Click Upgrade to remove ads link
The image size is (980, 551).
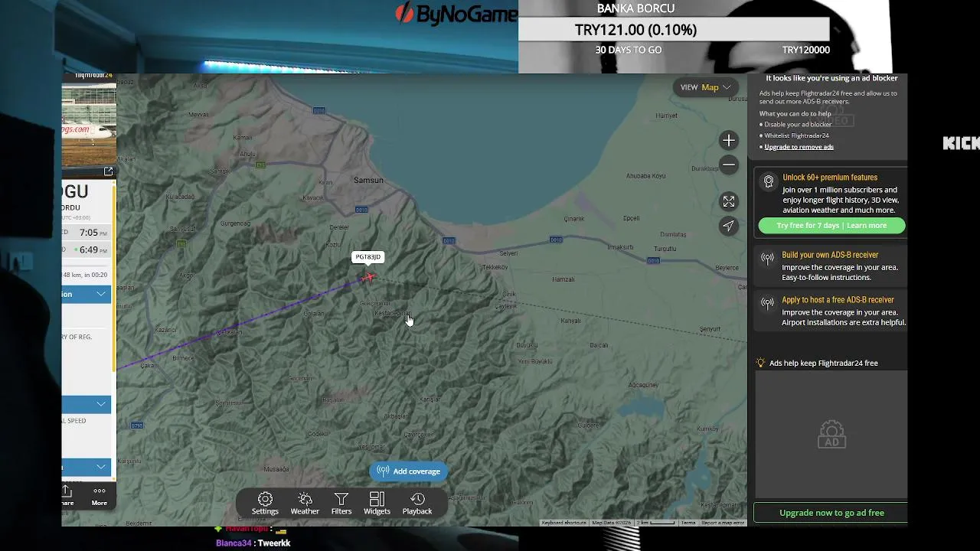[x=799, y=147]
